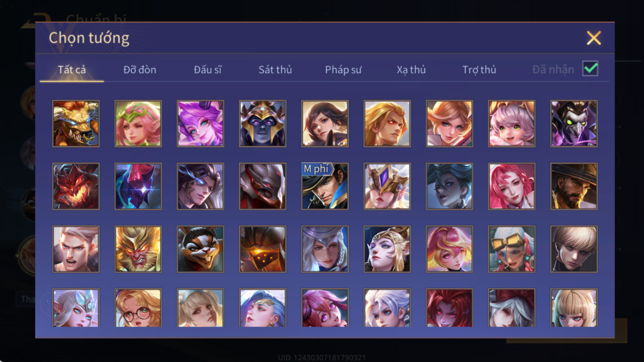The image size is (644, 362).
Task: Choose the raccoon hero portrait
Action: (x=201, y=249)
